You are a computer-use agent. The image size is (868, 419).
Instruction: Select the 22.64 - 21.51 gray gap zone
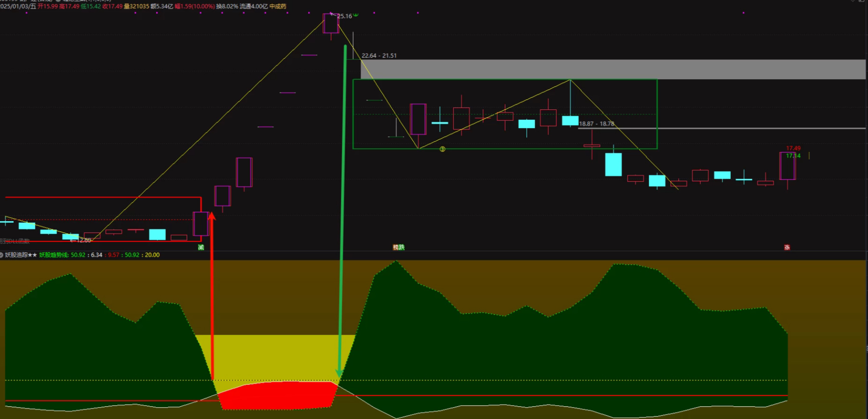pyautogui.click(x=612, y=69)
